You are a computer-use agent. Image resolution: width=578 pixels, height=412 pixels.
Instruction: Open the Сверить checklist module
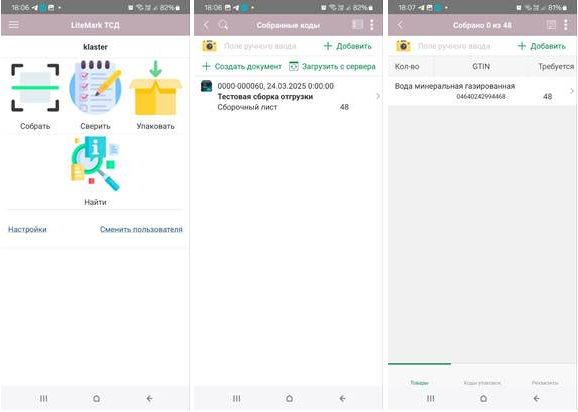[95, 95]
